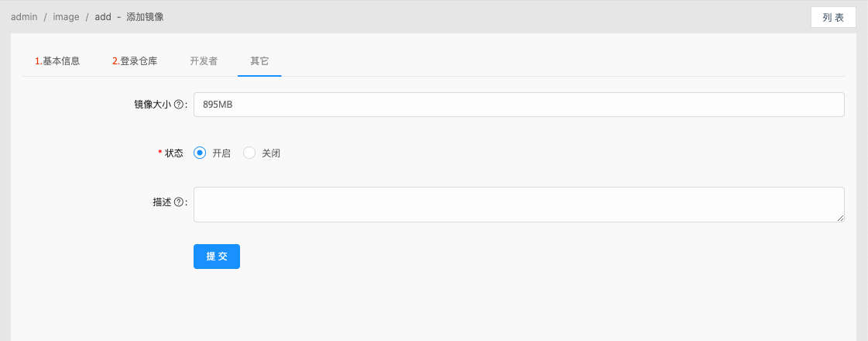Click the 描述 field label text
The width and height of the screenshot is (868, 341).
coord(162,202)
